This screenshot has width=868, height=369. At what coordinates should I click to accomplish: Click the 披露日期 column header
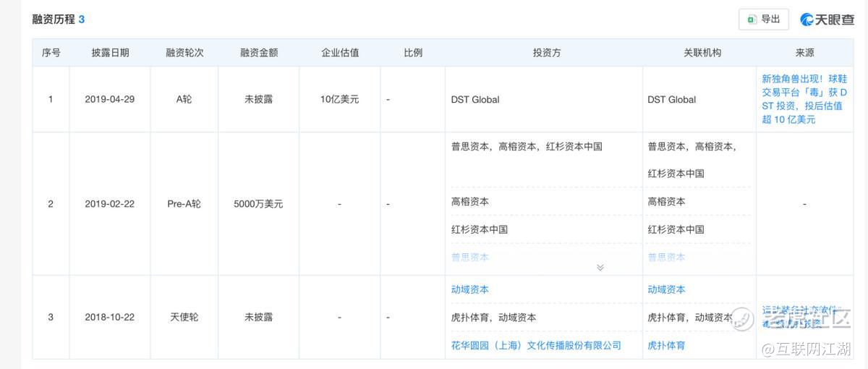tap(110, 53)
